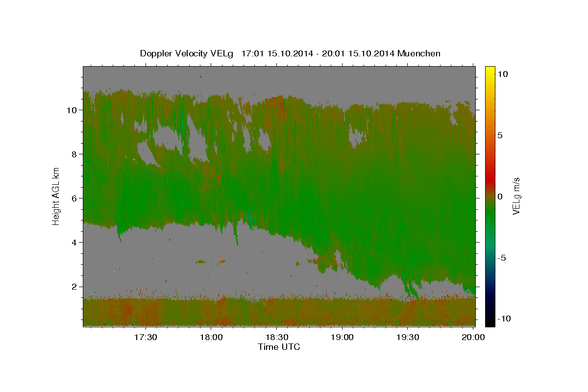Click the 'Height AGL km' axis title

click(x=56, y=196)
